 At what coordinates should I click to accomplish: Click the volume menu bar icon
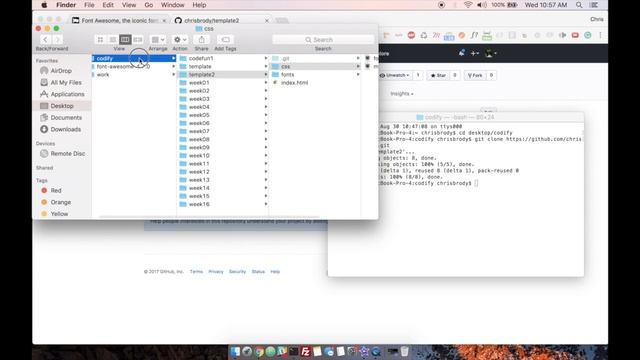(482, 5)
